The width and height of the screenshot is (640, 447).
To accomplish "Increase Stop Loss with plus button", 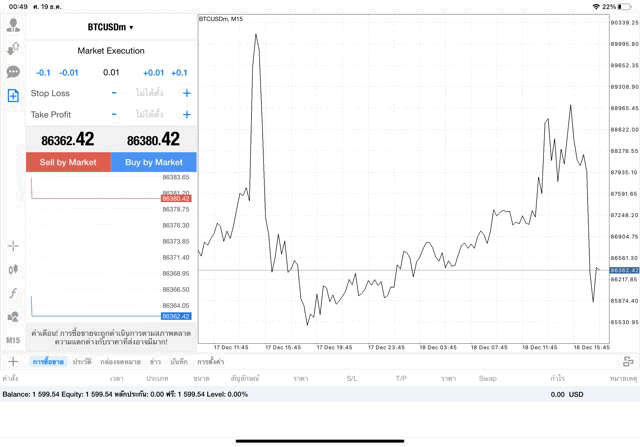I will click(x=186, y=93).
